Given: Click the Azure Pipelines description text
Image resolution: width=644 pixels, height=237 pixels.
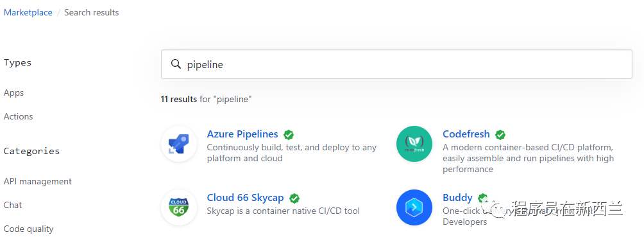Looking at the screenshot, I should [x=292, y=153].
